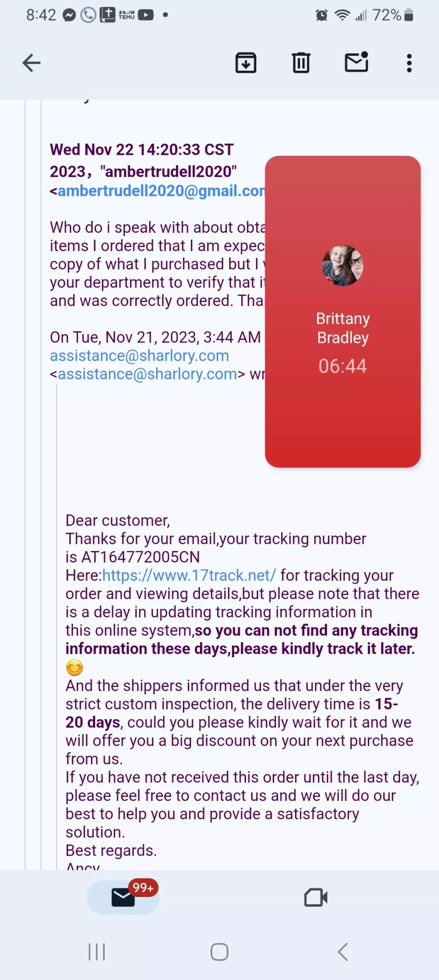This screenshot has height=980, width=439.
Task: Open the Mail tab with the 99+ badge
Action: pyautogui.click(x=123, y=897)
